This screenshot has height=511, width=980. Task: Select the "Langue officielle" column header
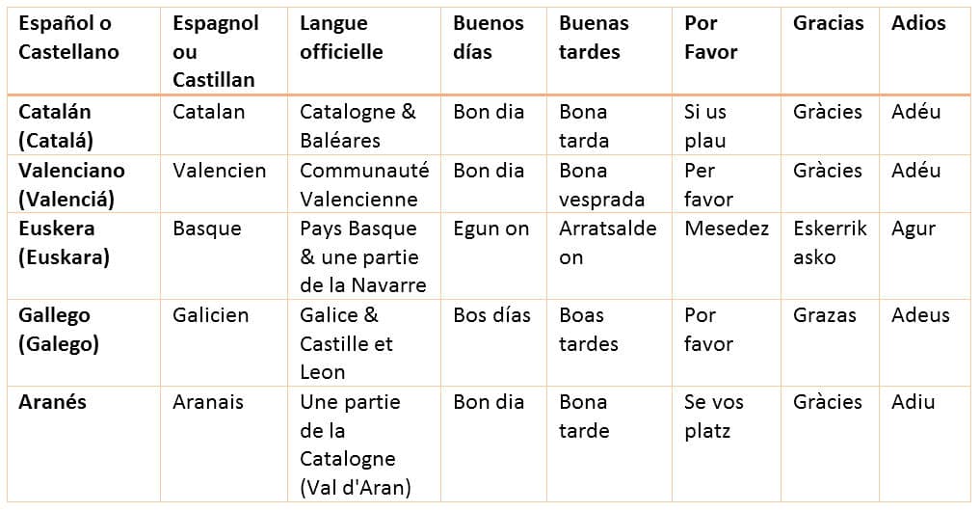[341, 38]
